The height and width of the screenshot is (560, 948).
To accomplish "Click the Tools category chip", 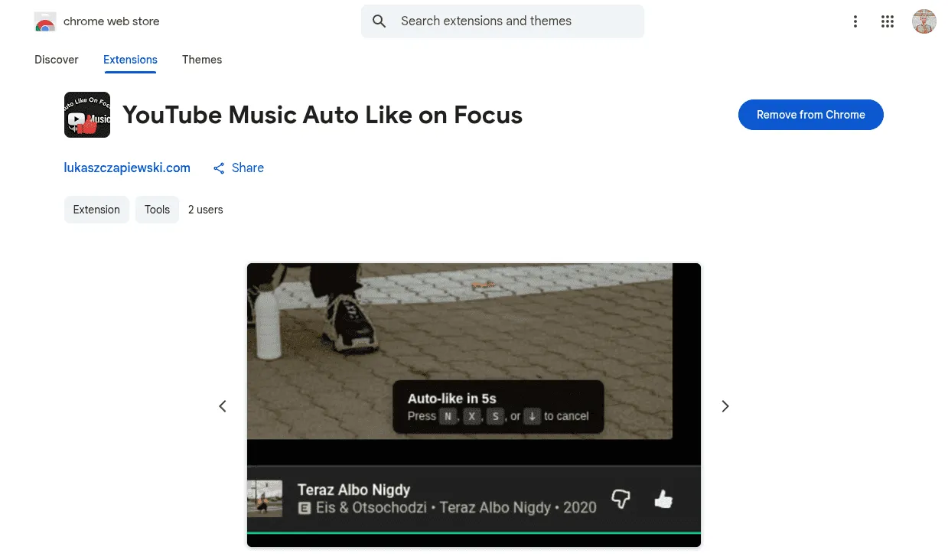I will 157,210.
